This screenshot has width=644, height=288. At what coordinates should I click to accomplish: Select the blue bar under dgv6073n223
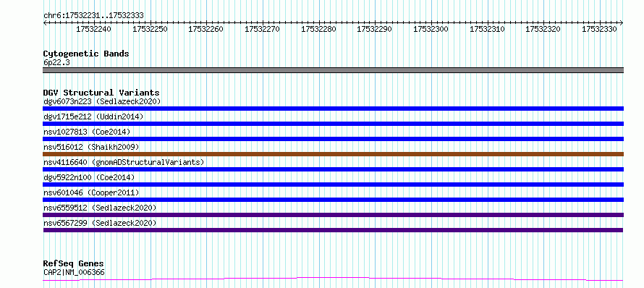point(333,109)
